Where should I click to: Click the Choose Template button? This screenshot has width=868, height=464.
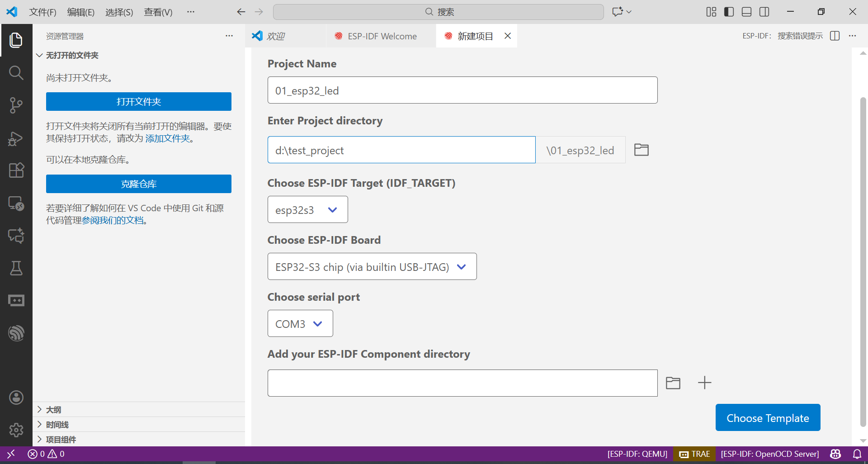tap(768, 417)
